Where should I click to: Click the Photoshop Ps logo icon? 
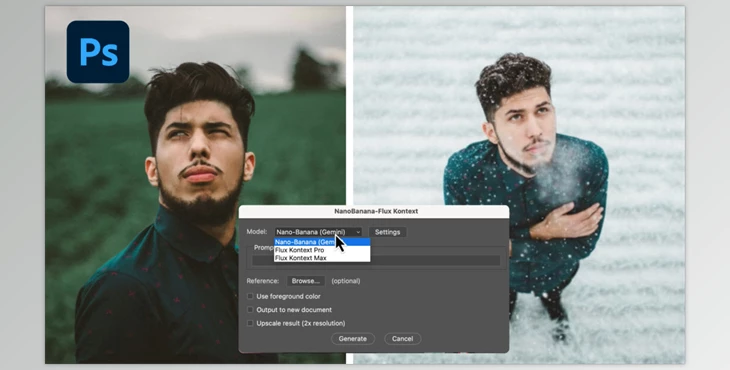pos(98,52)
